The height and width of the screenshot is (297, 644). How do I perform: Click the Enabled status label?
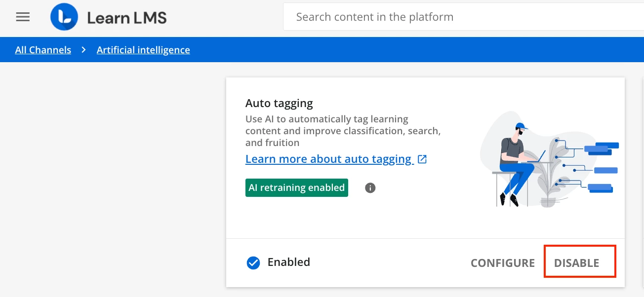click(288, 262)
